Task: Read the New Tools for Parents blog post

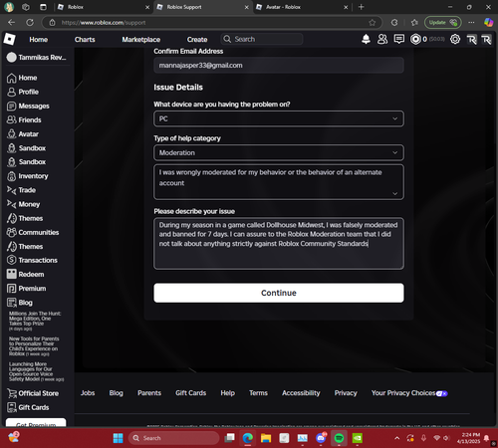Action: click(x=34, y=346)
